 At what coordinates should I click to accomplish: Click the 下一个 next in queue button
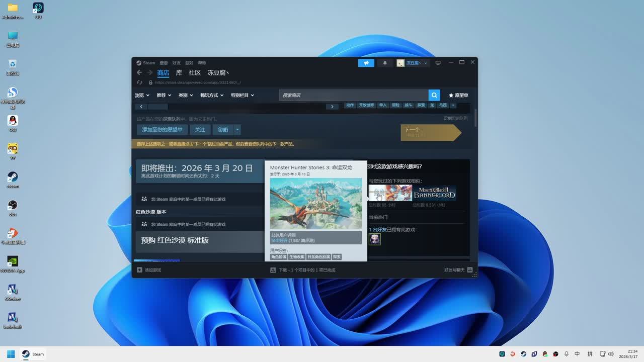point(428,132)
